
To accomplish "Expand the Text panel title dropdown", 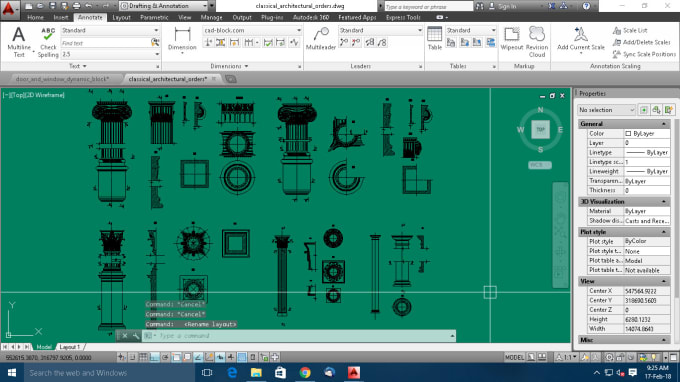I will coord(78,66).
